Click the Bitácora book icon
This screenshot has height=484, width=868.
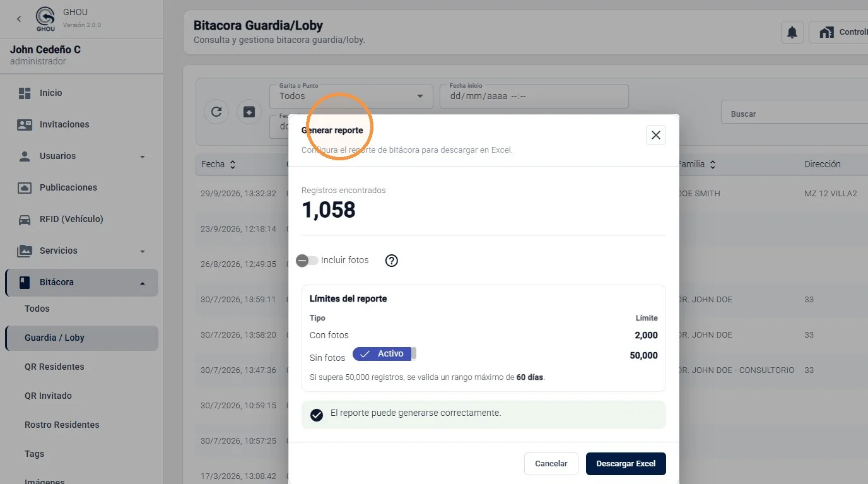click(x=25, y=282)
